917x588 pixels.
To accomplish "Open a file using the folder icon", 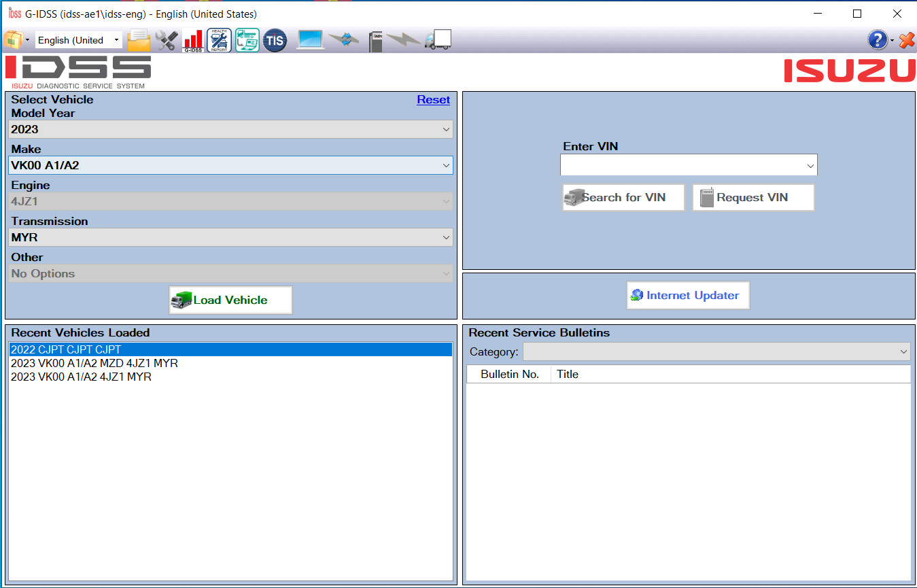I will click(139, 39).
